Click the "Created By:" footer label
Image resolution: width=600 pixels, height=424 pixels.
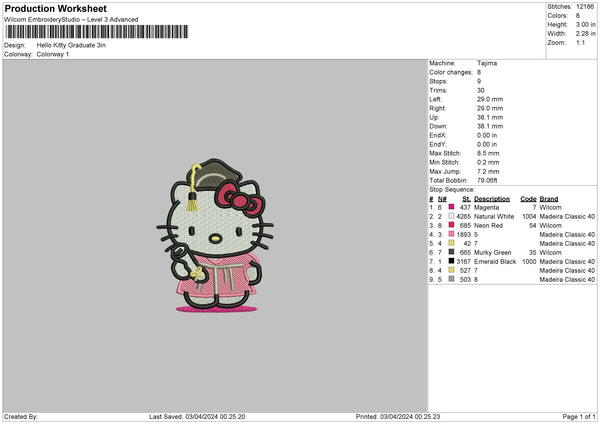coord(21,416)
